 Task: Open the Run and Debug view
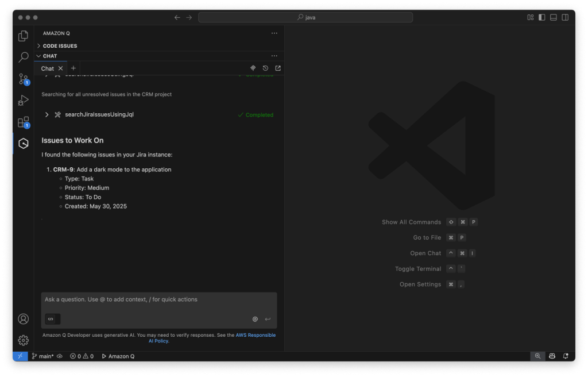tap(23, 100)
